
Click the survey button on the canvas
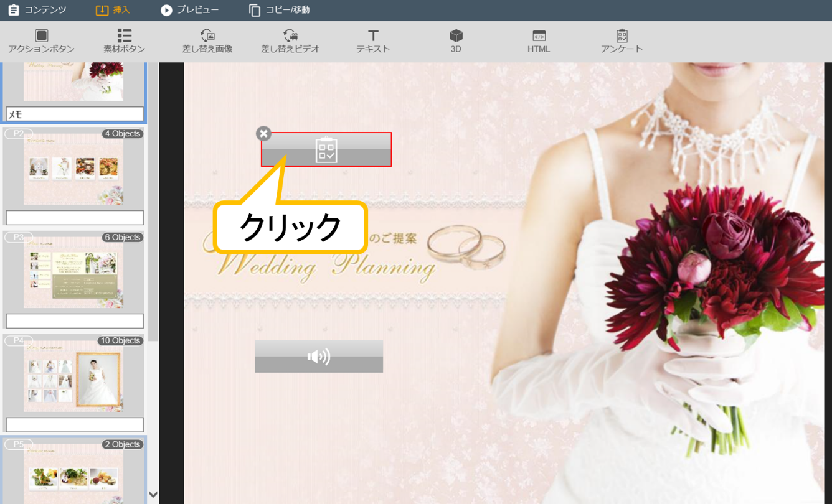[x=326, y=149]
